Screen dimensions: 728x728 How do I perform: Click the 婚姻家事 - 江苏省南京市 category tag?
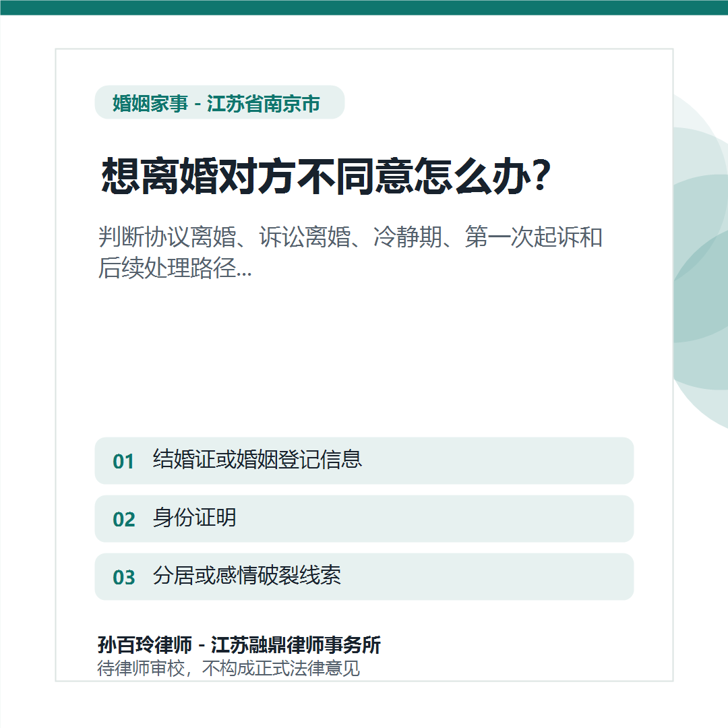pos(219,102)
